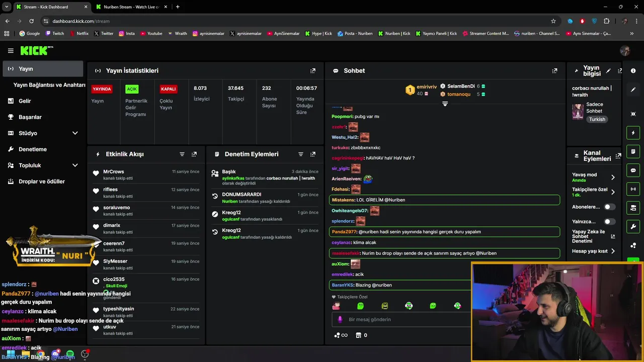Viewport: 644px width, 362px height.
Task: Click the 37.645 Takipçi statistic
Action: click(235, 94)
